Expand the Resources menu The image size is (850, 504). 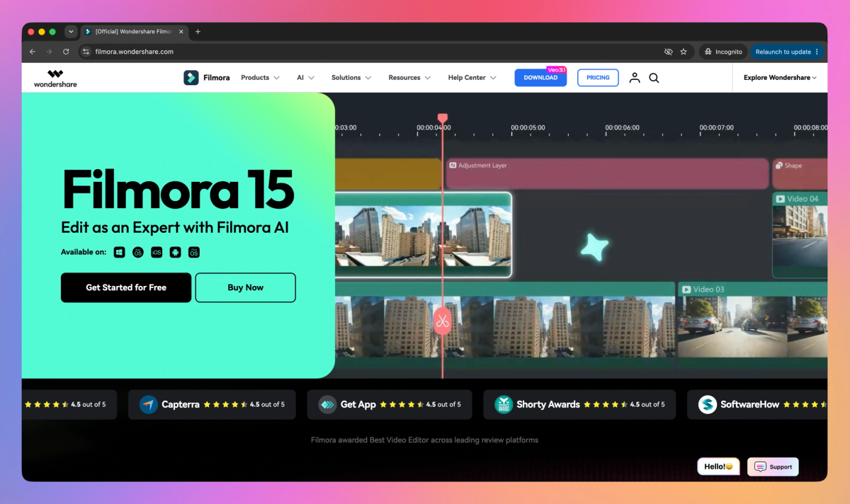click(x=409, y=78)
